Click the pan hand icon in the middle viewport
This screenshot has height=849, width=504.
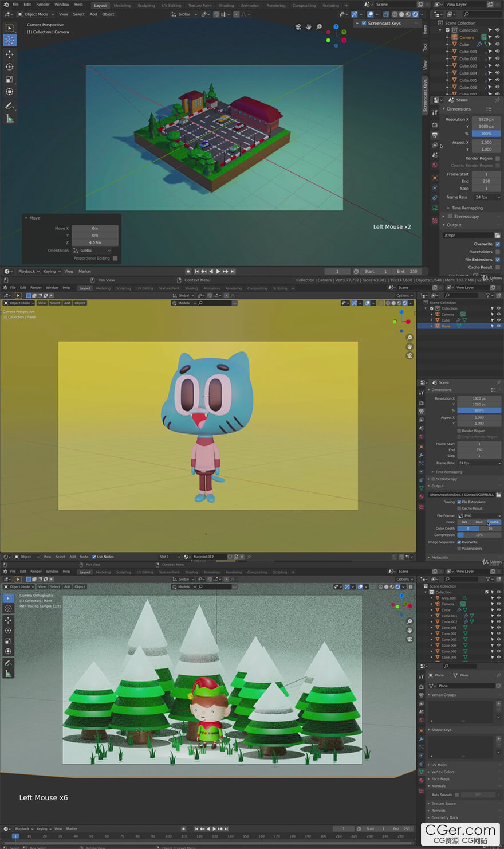click(409, 346)
